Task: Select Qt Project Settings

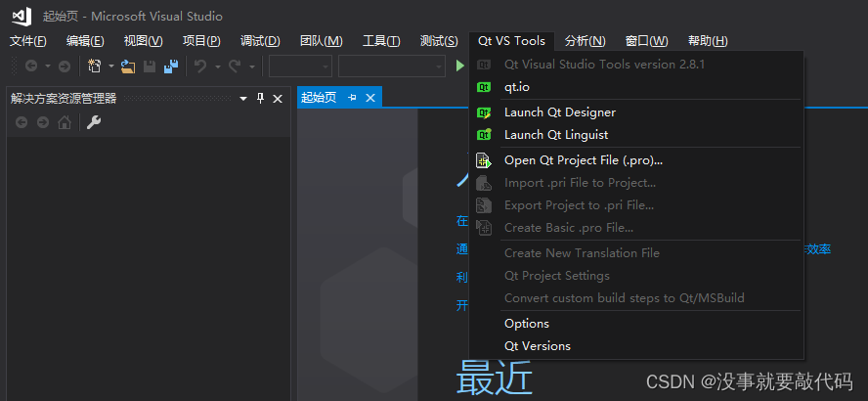Action: [636, 276]
